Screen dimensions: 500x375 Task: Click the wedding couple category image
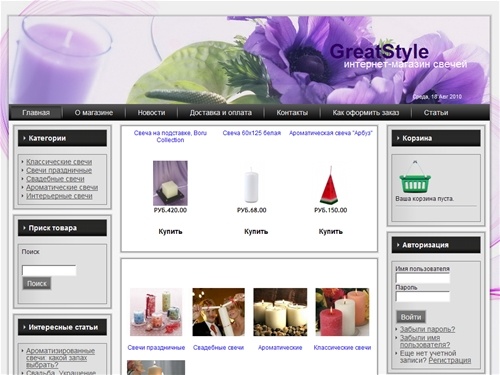tap(218, 312)
